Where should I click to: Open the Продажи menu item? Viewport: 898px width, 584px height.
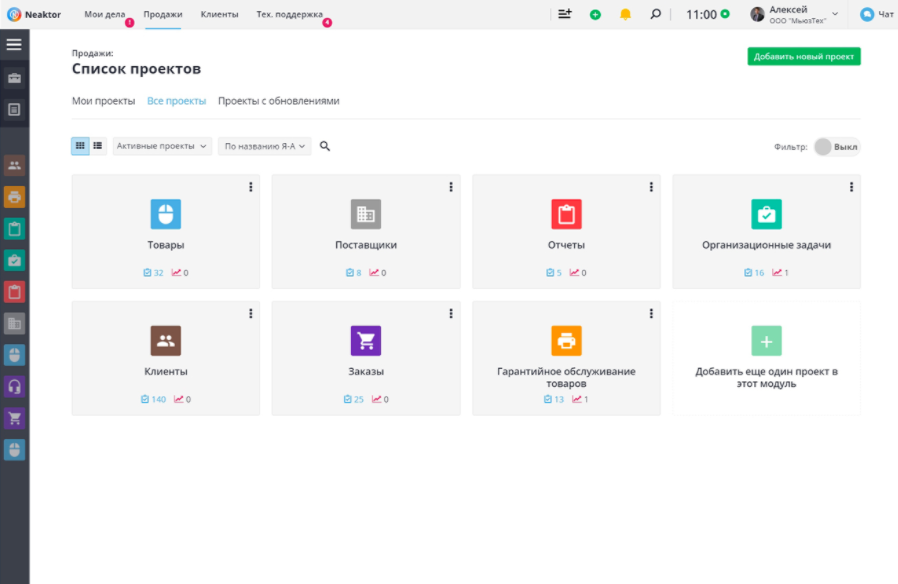[163, 14]
